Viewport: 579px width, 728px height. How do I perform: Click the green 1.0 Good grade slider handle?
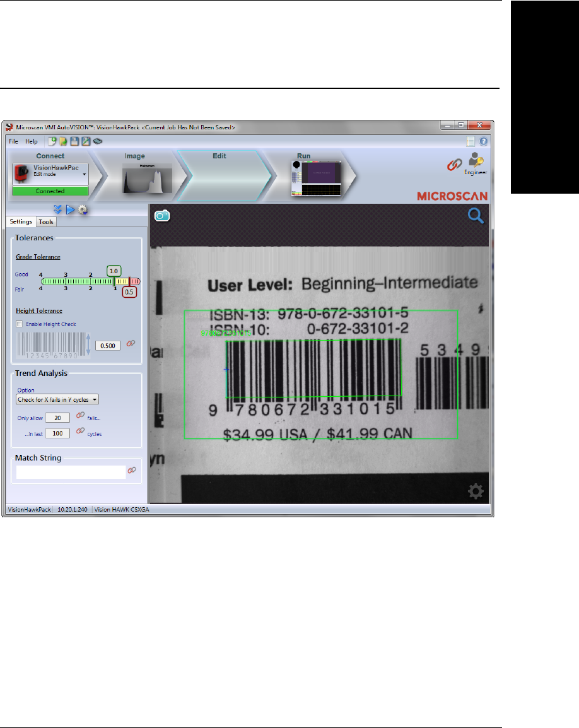click(x=114, y=271)
